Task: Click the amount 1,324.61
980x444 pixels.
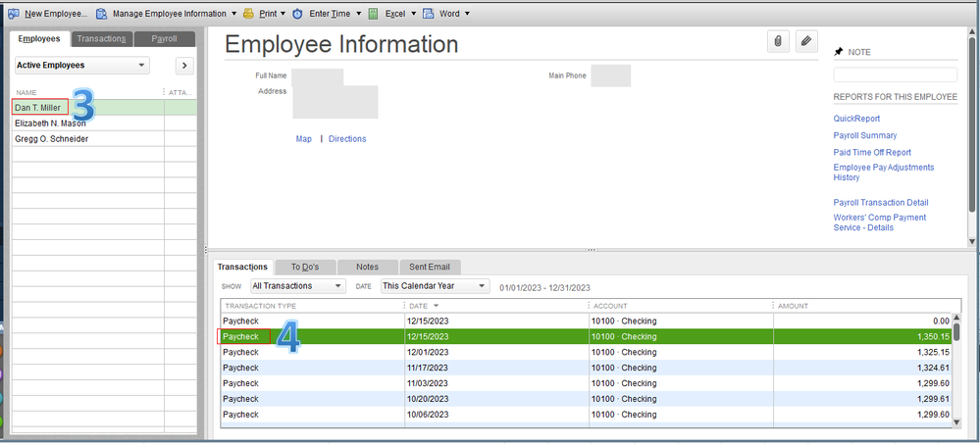Action: click(934, 368)
